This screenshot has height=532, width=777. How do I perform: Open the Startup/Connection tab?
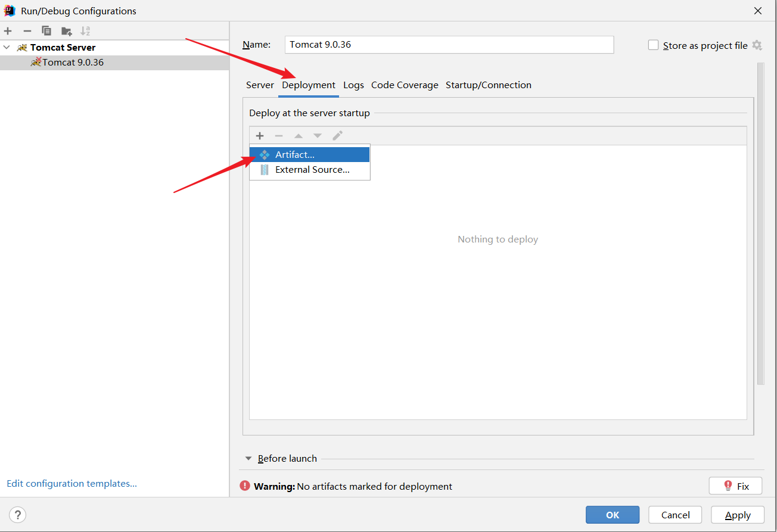[489, 85]
